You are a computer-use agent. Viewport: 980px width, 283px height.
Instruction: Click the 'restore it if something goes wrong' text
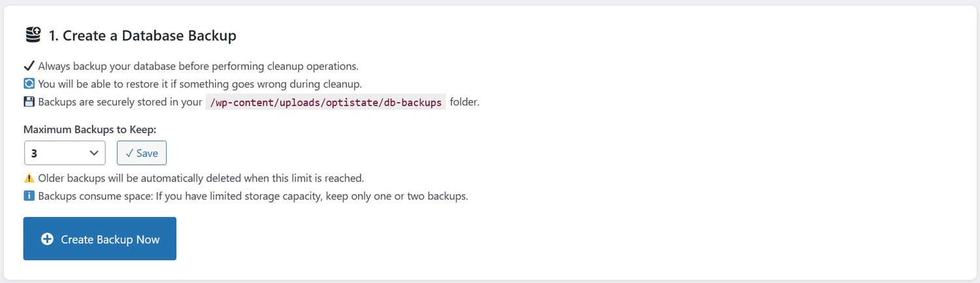coord(199,84)
